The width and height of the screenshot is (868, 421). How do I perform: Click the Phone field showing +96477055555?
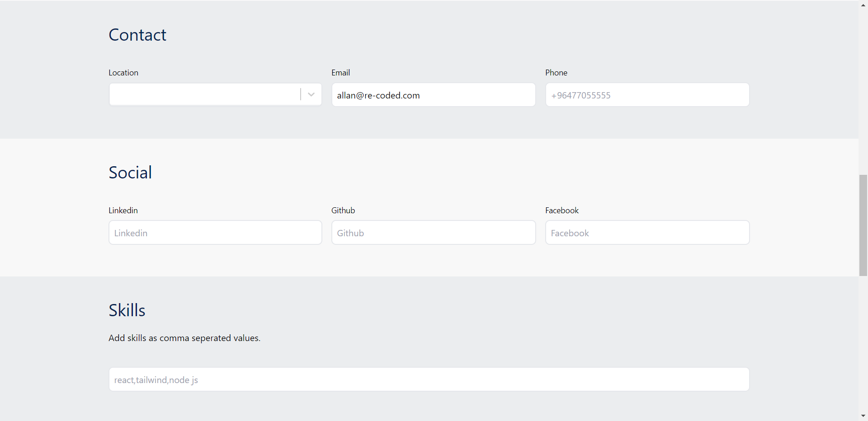point(647,95)
